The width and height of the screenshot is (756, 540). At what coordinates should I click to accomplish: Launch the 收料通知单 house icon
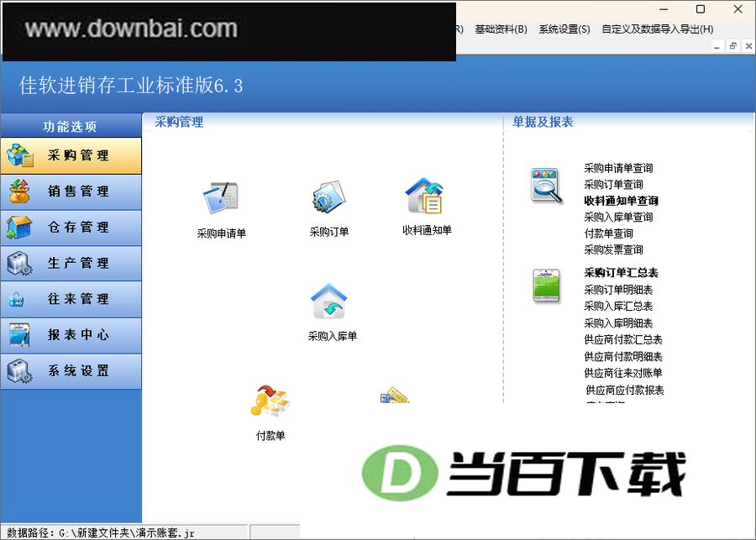pos(425,196)
